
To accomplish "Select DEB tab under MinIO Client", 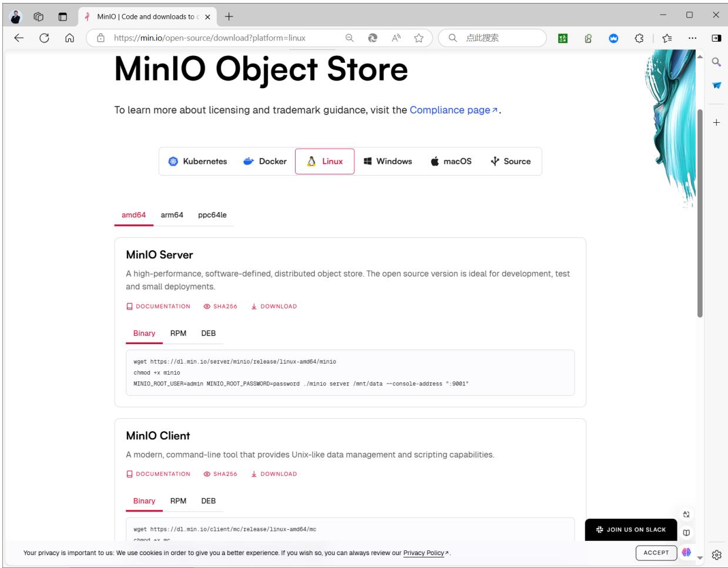I will pos(209,501).
